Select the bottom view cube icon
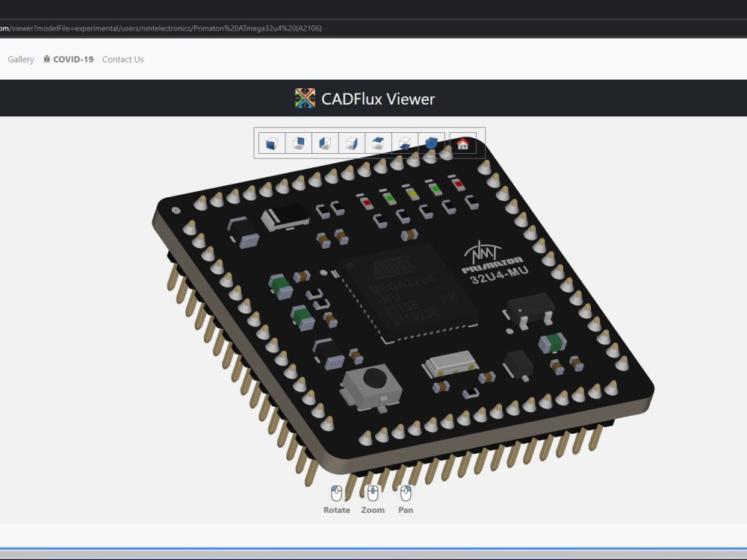 point(405,143)
